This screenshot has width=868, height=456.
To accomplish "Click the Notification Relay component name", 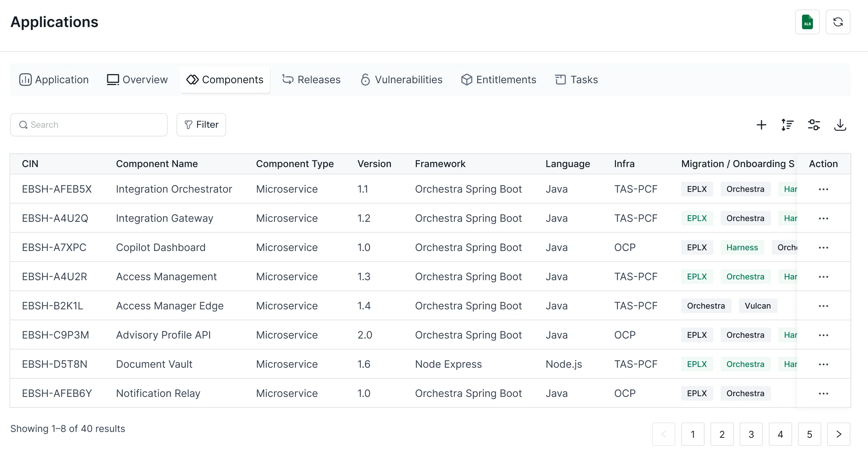I will [158, 393].
